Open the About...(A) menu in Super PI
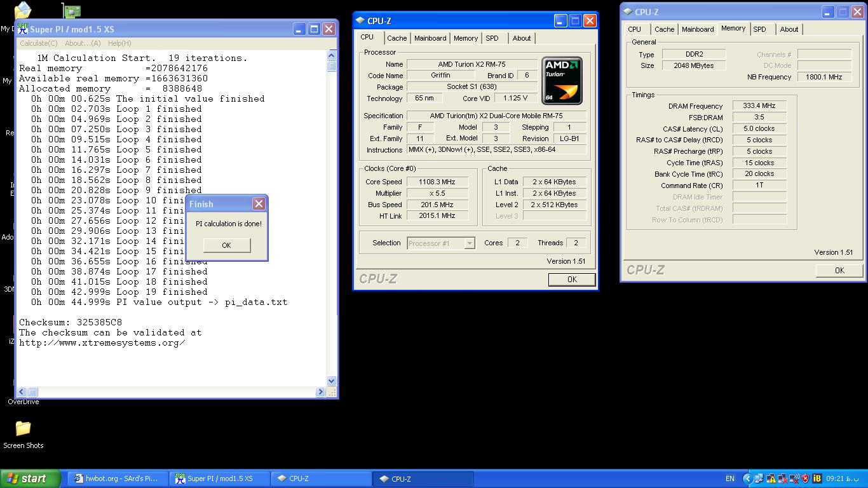This screenshot has width=868, height=488. click(83, 43)
